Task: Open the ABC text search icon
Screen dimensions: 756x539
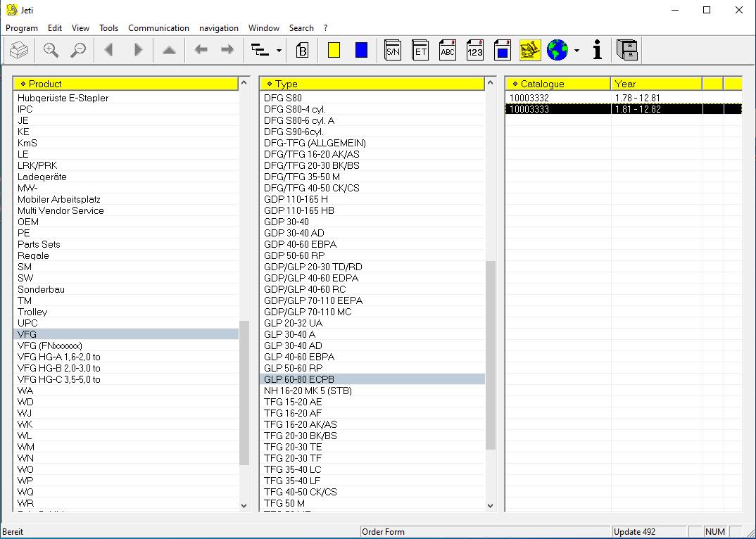Action: [448, 50]
